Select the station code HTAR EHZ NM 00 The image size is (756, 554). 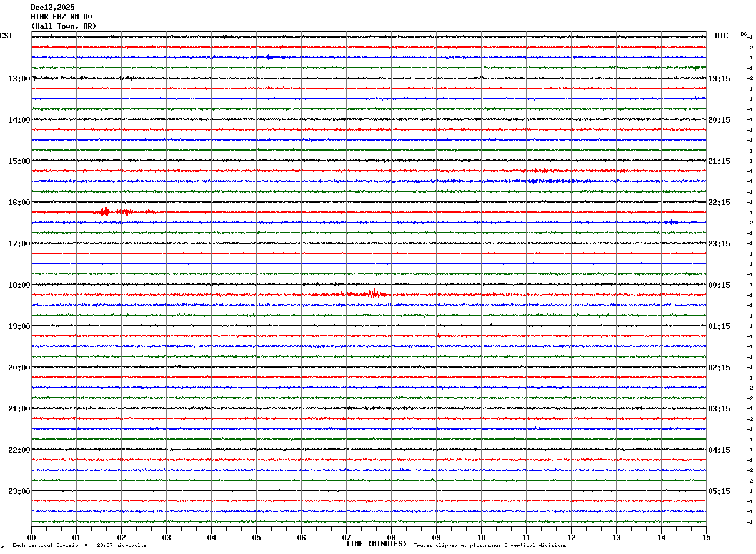61,17
